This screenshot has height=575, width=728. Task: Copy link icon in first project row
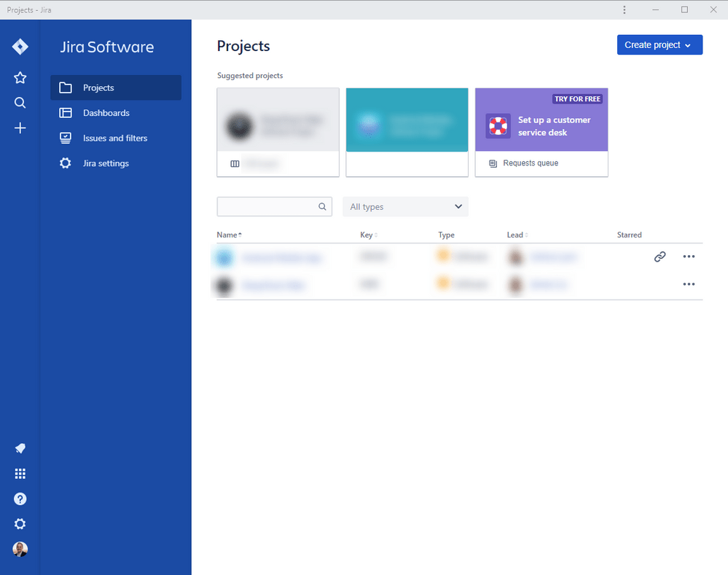coord(659,257)
